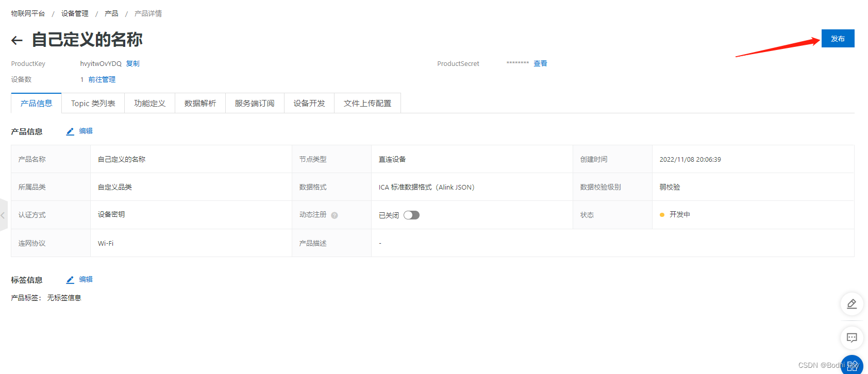The image size is (868, 374).
Task: Click the ICA 标准数据格式 value
Action: 426,187
